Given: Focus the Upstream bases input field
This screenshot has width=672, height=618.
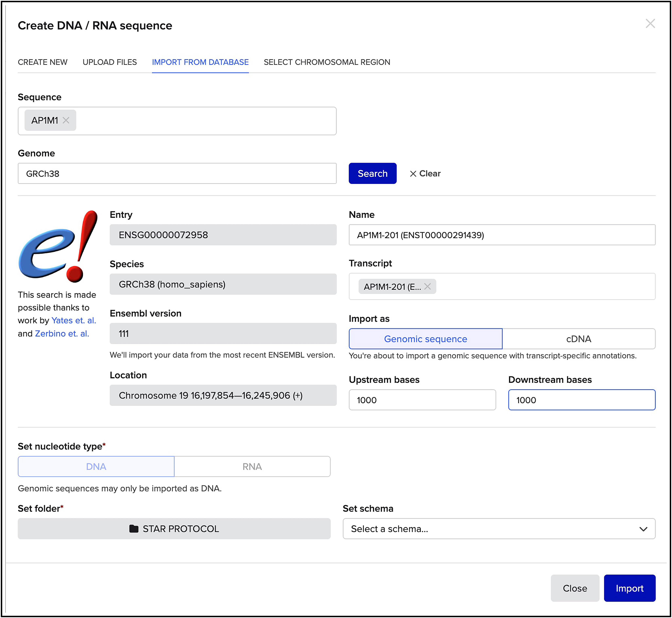Looking at the screenshot, I should click(x=422, y=400).
